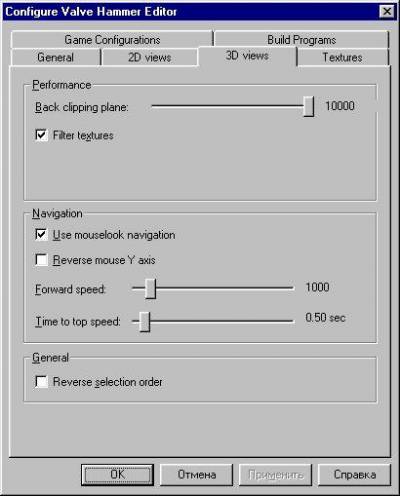The image size is (400, 496).
Task: Go to the 2D views tab
Action: tap(150, 57)
